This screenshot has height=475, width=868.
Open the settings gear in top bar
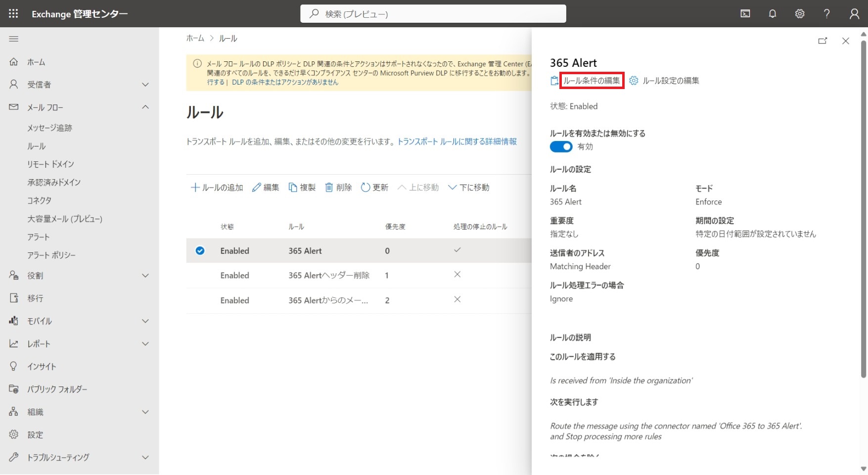[x=799, y=14]
